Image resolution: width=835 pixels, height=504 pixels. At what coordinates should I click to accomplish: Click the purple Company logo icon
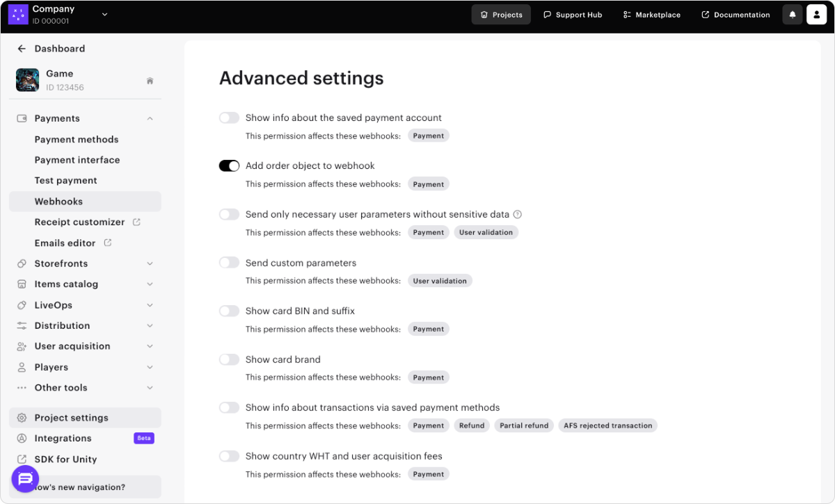coord(18,15)
